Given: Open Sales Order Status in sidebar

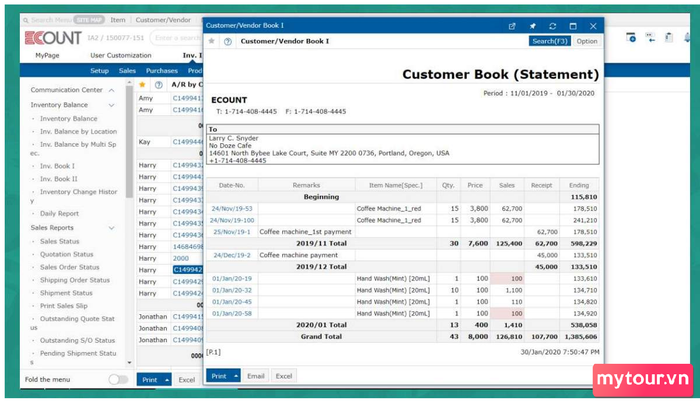Looking at the screenshot, I should pyautogui.click(x=70, y=267).
